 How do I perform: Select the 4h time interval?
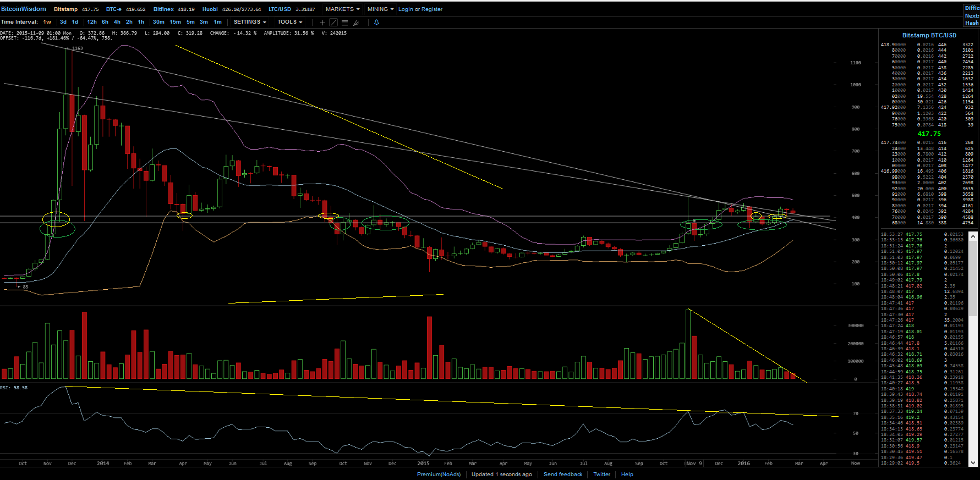click(x=117, y=22)
